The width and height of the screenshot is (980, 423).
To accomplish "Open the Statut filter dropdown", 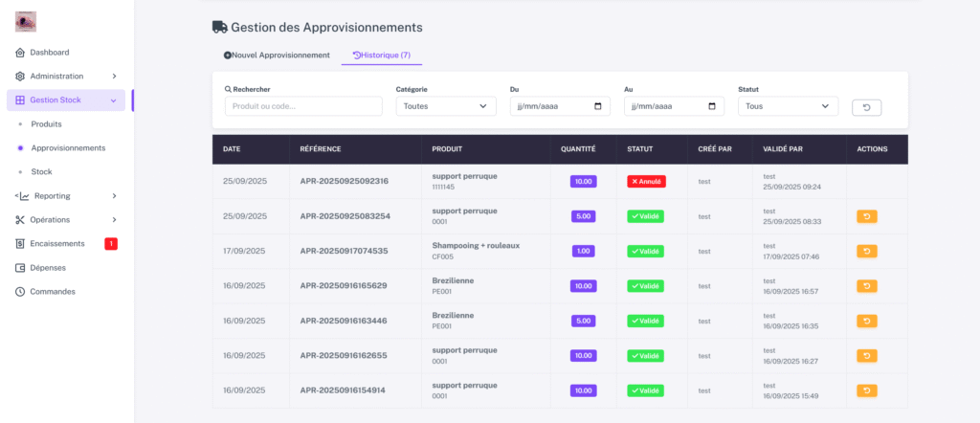I will point(788,106).
